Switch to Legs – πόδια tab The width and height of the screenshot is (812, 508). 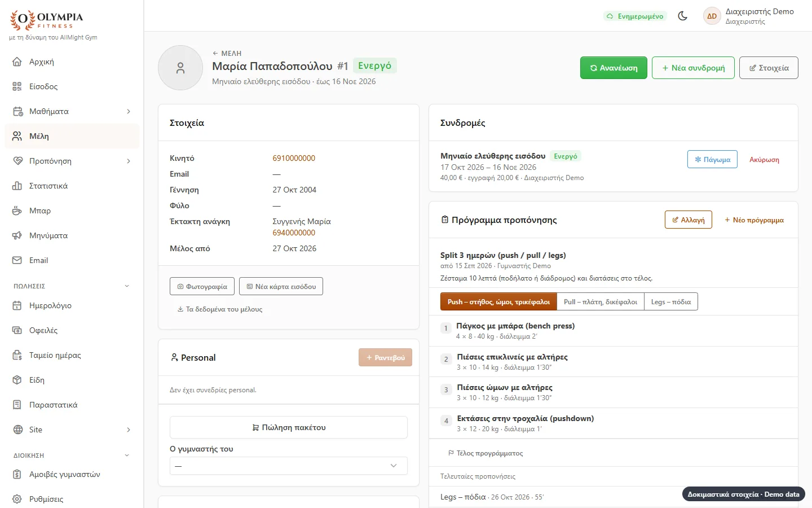(x=671, y=302)
